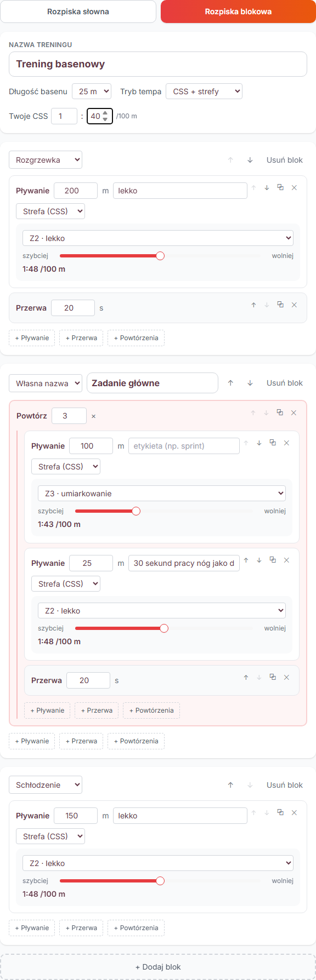
Task: Click Usuń blok for Rozgrzewka
Action: [285, 160]
